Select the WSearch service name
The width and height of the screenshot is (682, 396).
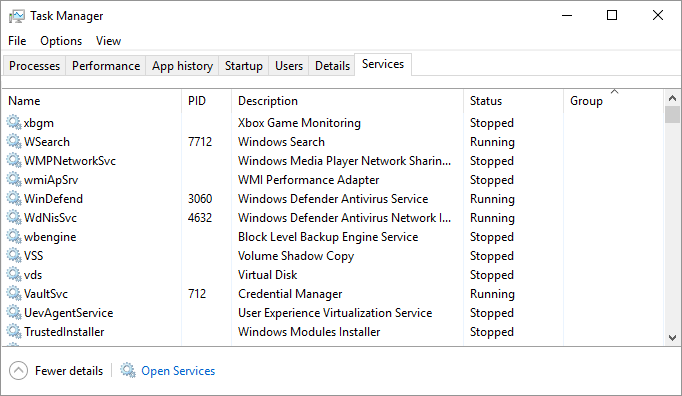click(47, 142)
